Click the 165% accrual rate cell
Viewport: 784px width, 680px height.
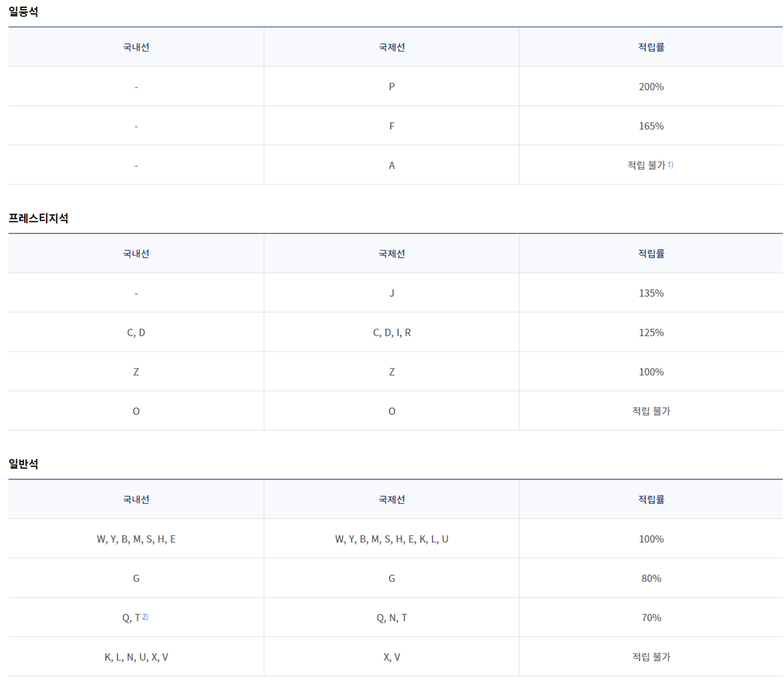651,125
